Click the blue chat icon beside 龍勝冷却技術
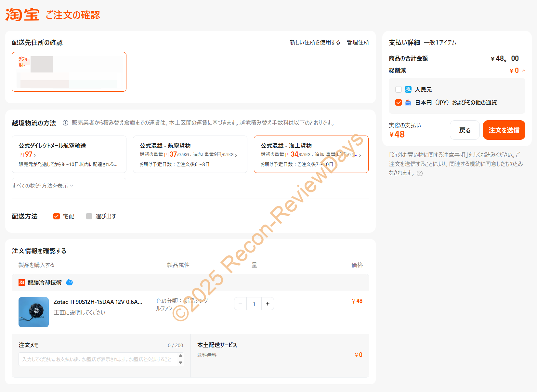 point(70,282)
